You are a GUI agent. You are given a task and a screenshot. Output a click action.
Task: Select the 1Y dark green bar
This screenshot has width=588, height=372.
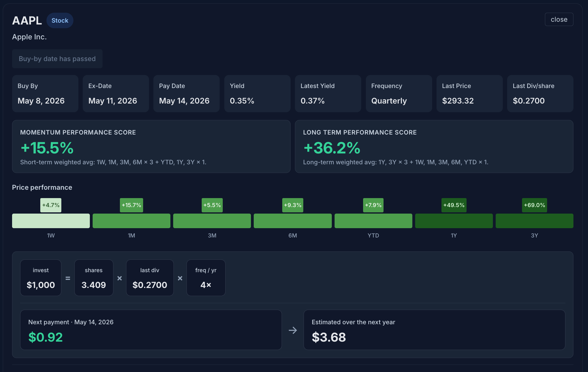[x=454, y=221]
